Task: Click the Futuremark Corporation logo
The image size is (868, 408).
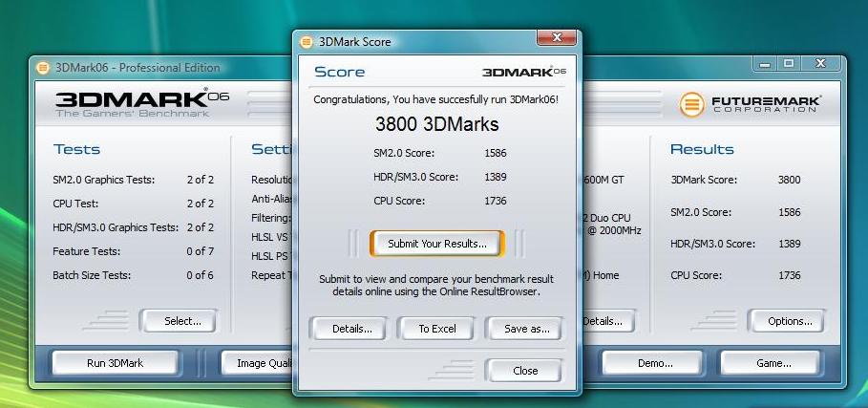Action: click(x=751, y=105)
